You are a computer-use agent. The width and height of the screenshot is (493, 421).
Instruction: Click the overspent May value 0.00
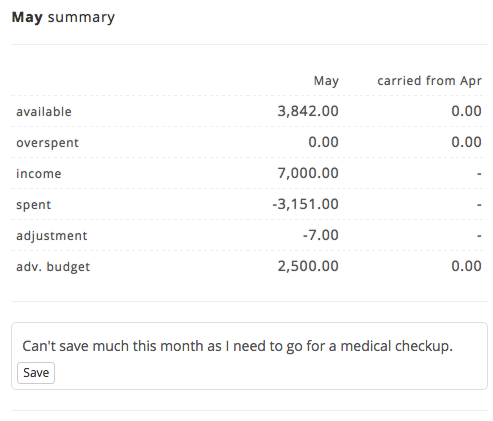click(x=323, y=142)
